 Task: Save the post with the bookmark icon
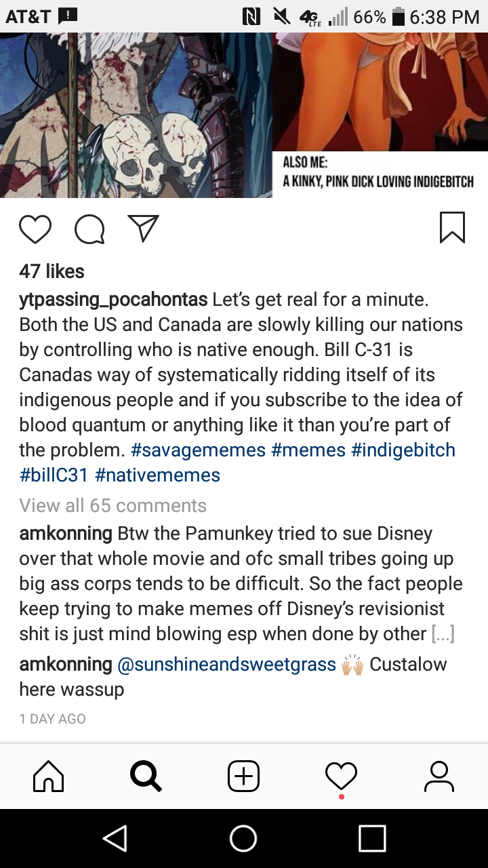(x=452, y=228)
